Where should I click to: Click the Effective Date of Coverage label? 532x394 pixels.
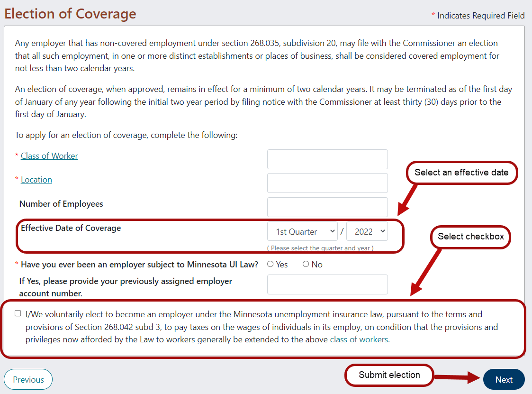click(x=71, y=228)
